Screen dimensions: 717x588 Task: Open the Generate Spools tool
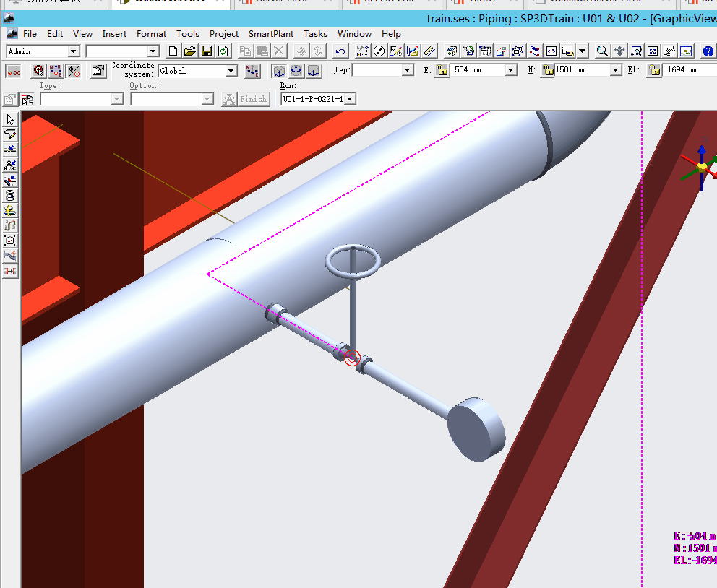10,195
